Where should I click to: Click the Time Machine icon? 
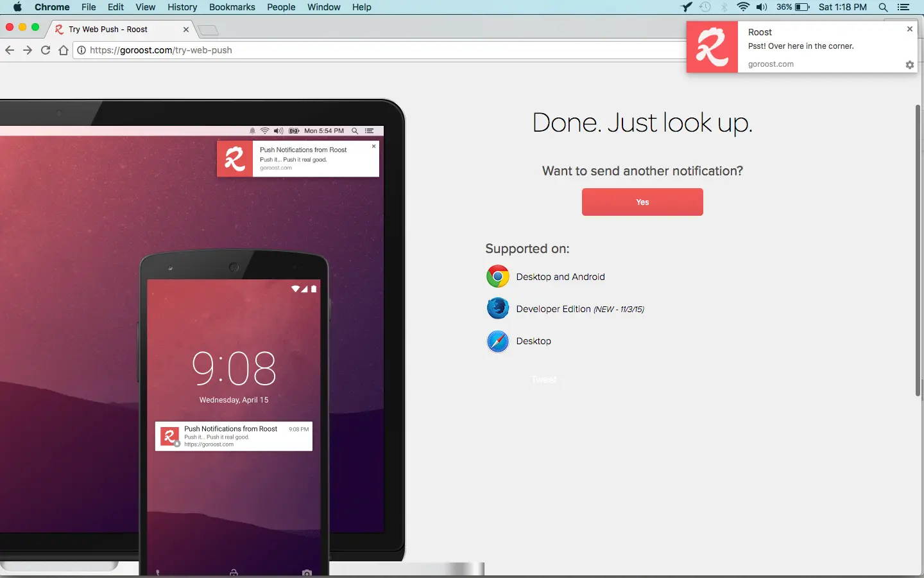coord(705,7)
